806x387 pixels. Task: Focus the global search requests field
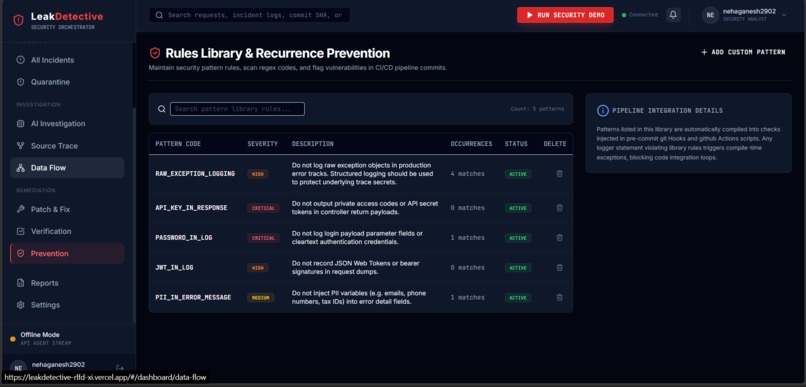point(249,15)
